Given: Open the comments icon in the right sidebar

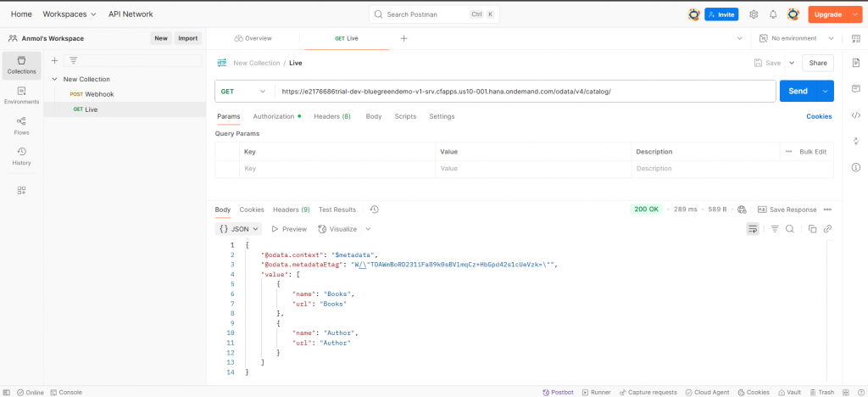Looking at the screenshot, I should click(x=856, y=88).
